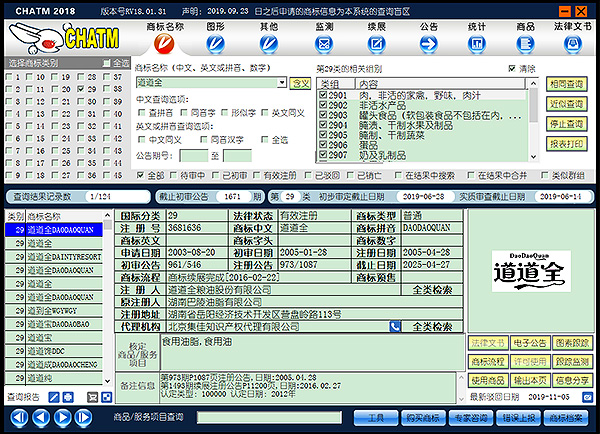
Task: Open the 监测 monitoring envelope icon
Action: pyautogui.click(x=323, y=44)
